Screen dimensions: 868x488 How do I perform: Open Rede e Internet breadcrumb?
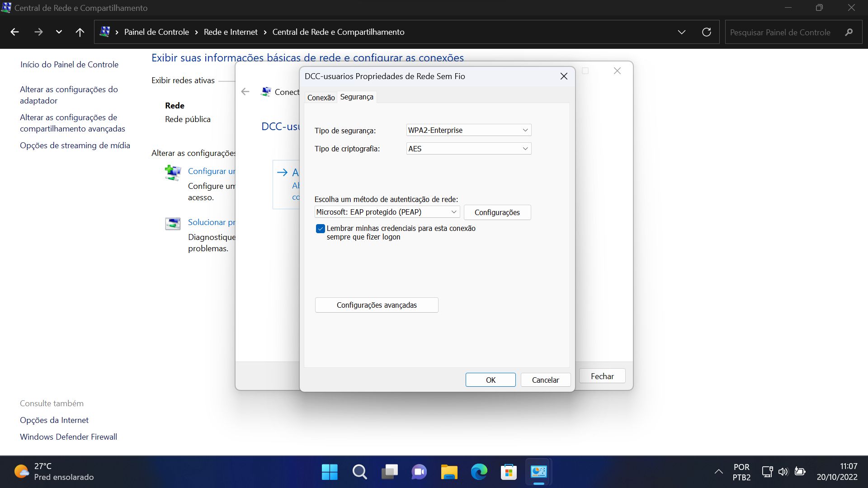coord(231,32)
